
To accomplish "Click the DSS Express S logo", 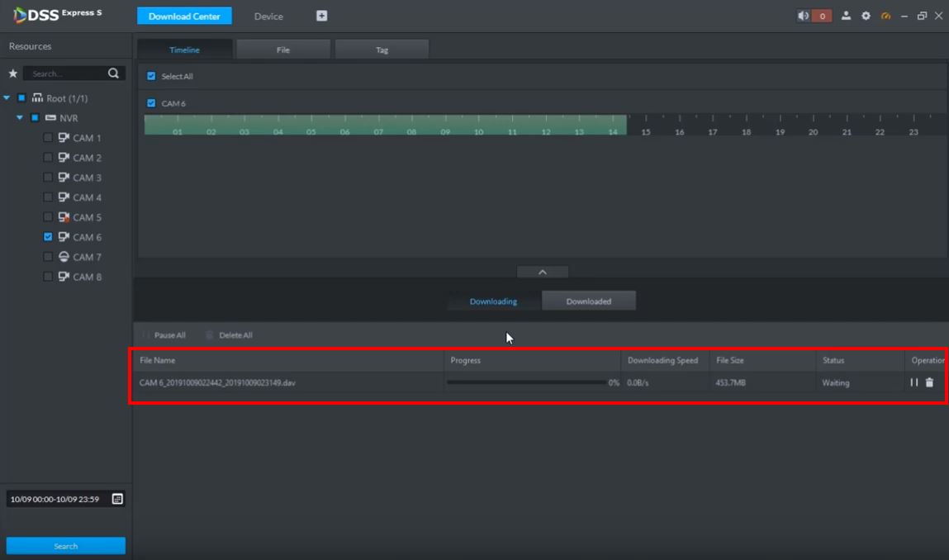I will tap(58, 15).
